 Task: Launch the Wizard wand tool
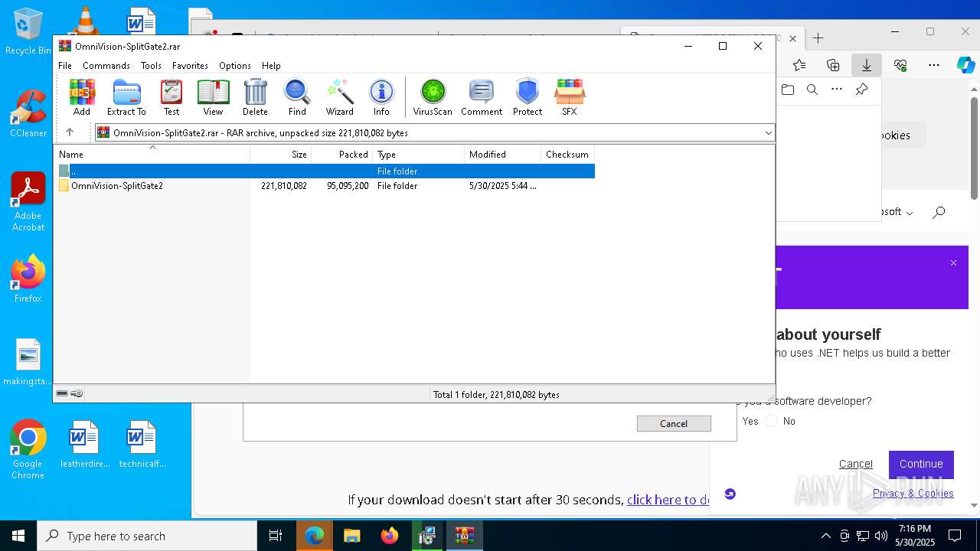(339, 97)
